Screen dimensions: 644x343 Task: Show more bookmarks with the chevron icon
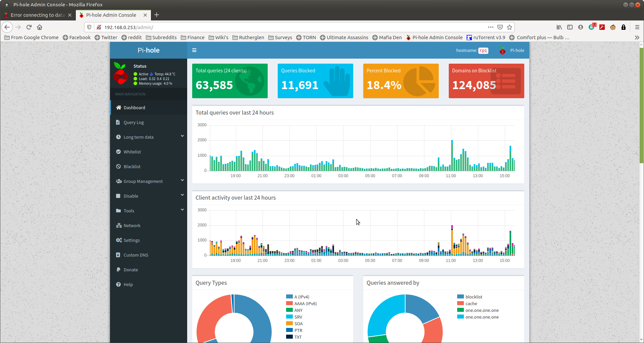coord(637,38)
